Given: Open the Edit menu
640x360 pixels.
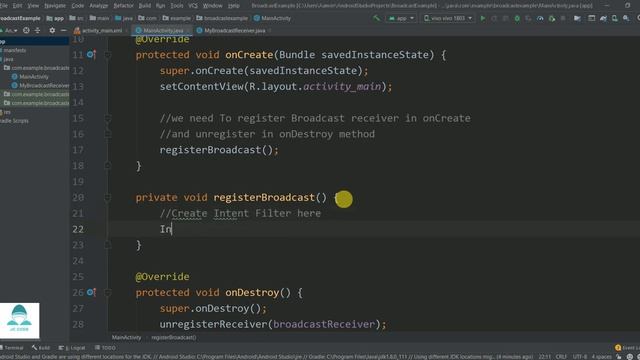Looking at the screenshot, I should [x=18, y=6].
